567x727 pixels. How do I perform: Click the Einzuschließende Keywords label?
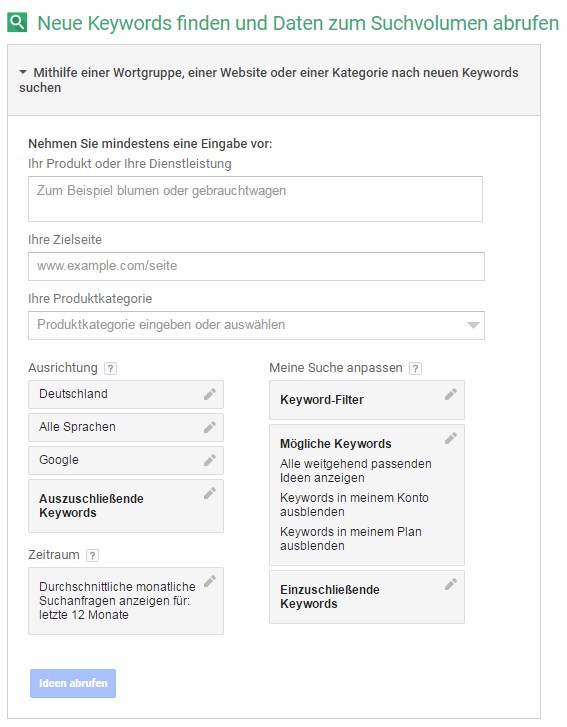coord(330,597)
